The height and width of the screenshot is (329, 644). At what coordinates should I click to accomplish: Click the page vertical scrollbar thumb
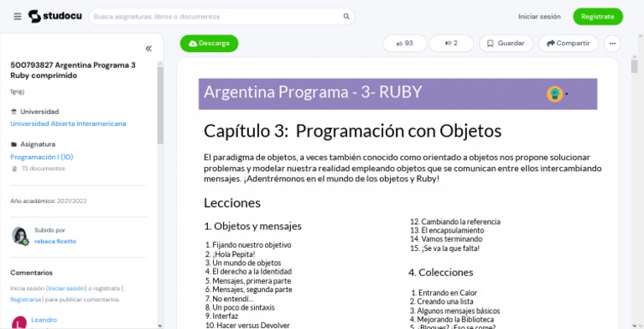635,65
